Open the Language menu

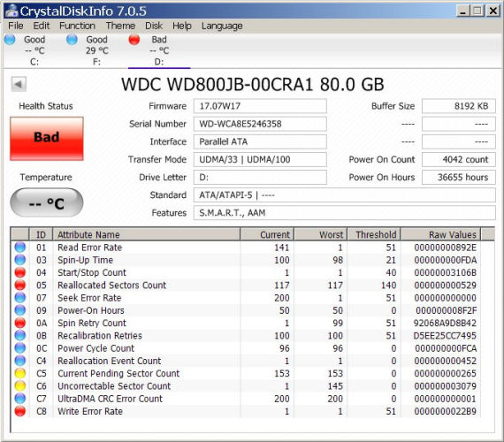(222, 26)
